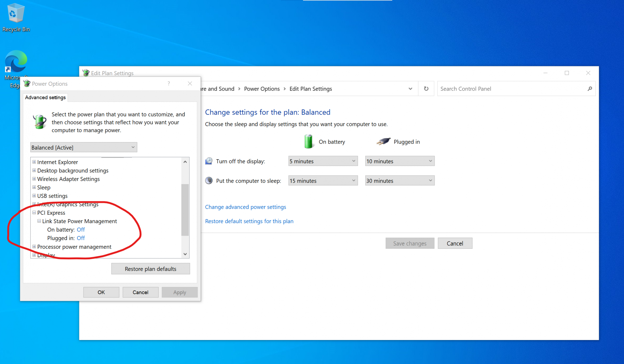Open plugged-in sleep dropdown showing 30 minutes
This screenshot has width=624, height=364.
(x=399, y=180)
